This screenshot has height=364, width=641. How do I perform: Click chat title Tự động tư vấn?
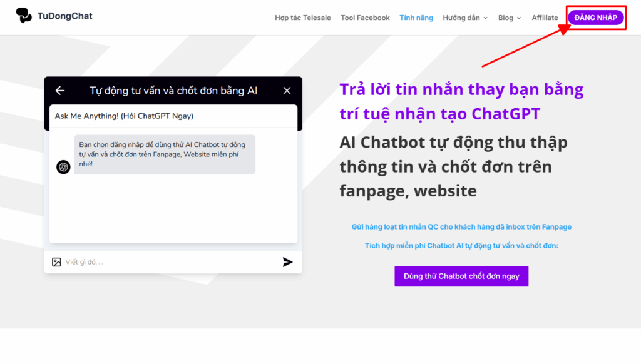[x=173, y=91]
